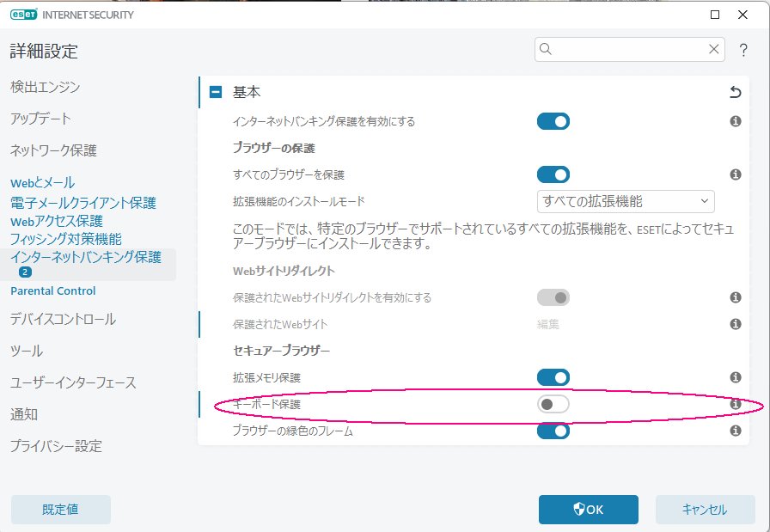Click info icon beside 保護されたWebサイト row

(735, 324)
